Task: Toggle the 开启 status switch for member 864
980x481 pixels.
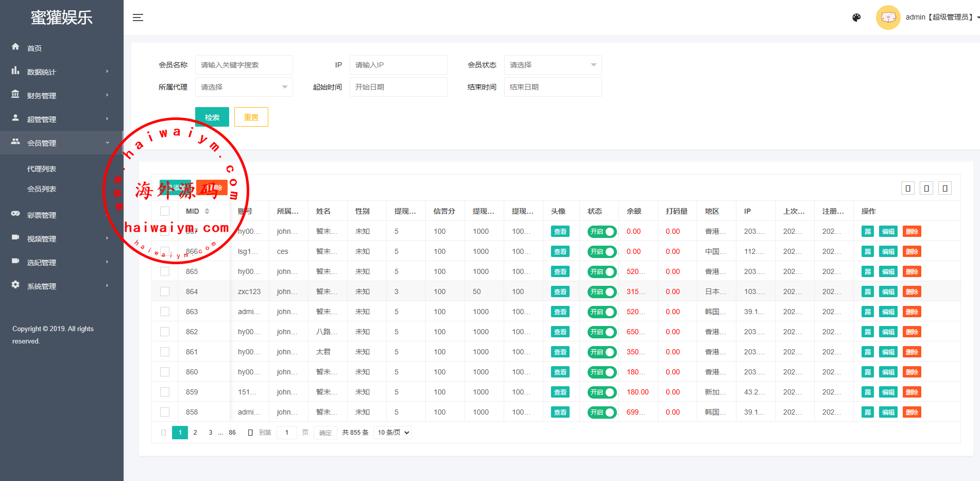Action: tap(601, 292)
